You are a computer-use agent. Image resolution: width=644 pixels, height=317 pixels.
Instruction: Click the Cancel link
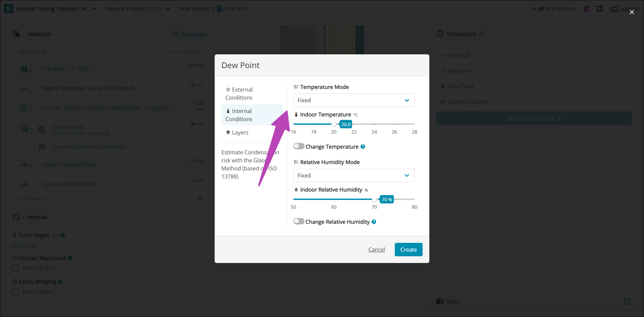pos(376,250)
